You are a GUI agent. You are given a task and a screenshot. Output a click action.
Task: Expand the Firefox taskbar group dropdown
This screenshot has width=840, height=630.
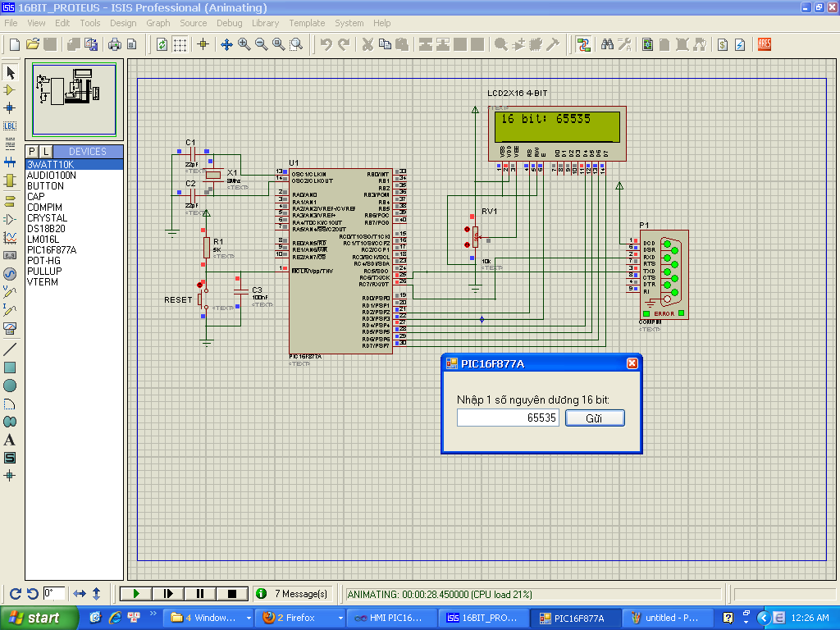[340, 618]
